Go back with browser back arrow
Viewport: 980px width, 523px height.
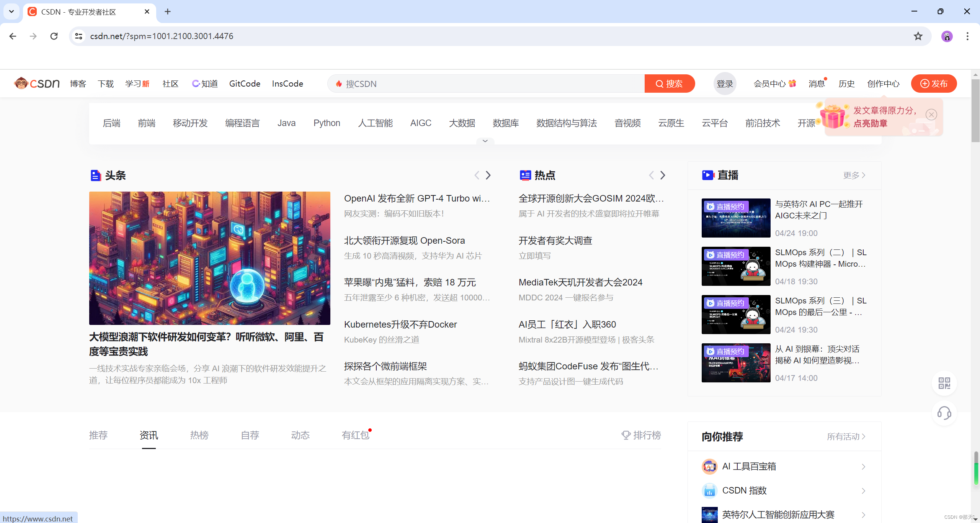point(13,36)
